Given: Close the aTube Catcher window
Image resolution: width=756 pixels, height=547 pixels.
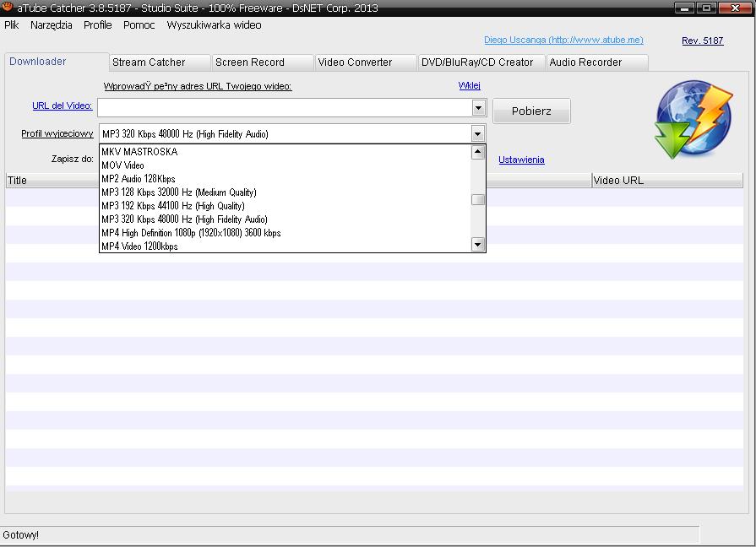Looking at the screenshot, I should pos(735,8).
